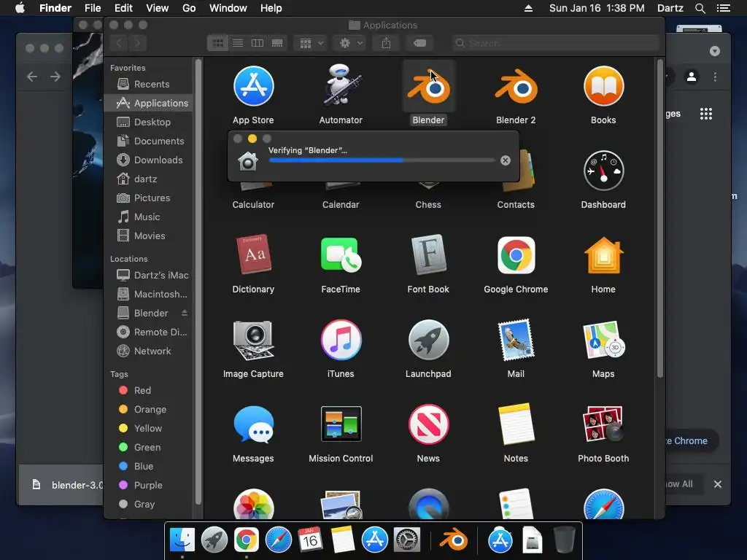Image resolution: width=747 pixels, height=560 pixels.
Task: Open the View menu
Action: pyautogui.click(x=158, y=8)
